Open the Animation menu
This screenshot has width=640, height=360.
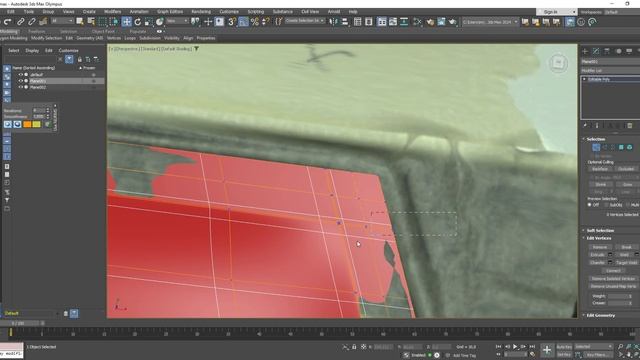[x=139, y=12]
